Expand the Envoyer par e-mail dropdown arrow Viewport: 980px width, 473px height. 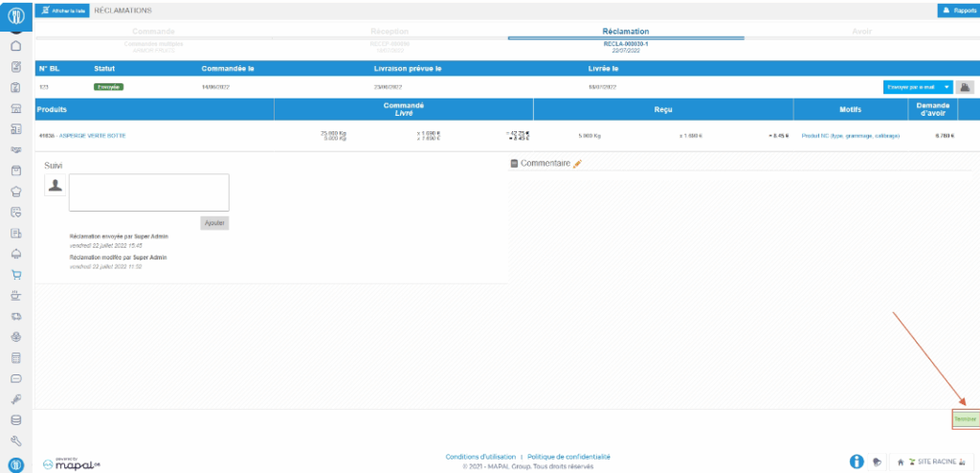(947, 87)
